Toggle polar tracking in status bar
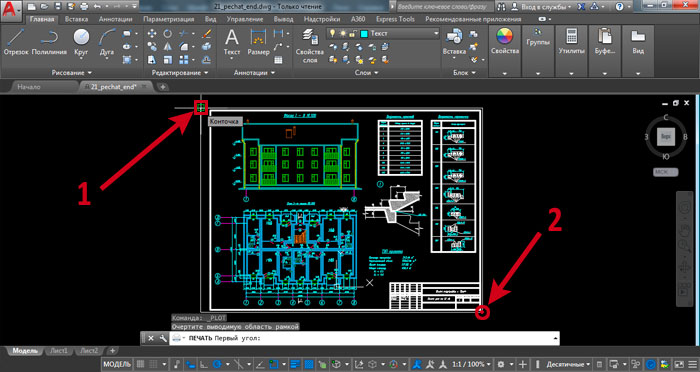 point(217,364)
